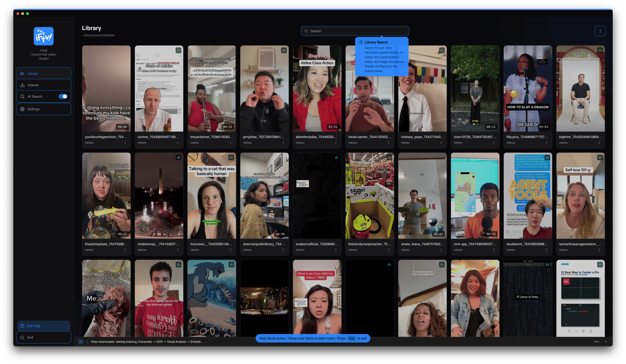Click the terminal prompt icon in status bar
626x364 pixels.
[x=87, y=342]
